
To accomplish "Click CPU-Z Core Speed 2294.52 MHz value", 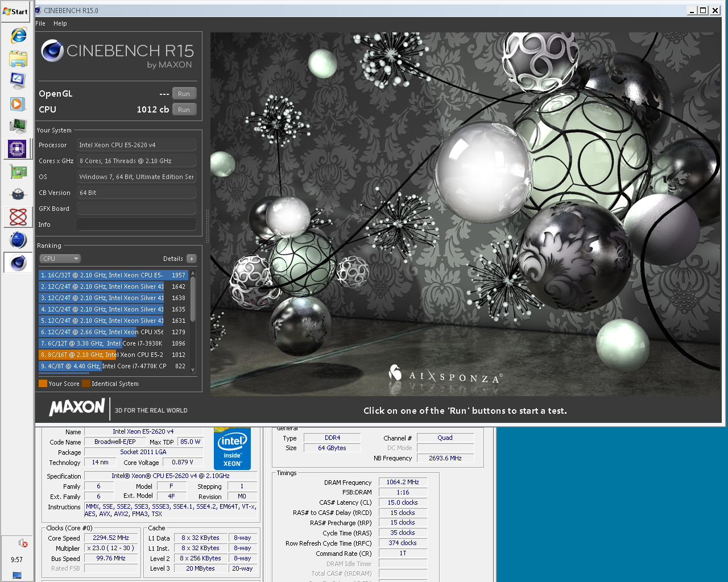I will click(111, 538).
